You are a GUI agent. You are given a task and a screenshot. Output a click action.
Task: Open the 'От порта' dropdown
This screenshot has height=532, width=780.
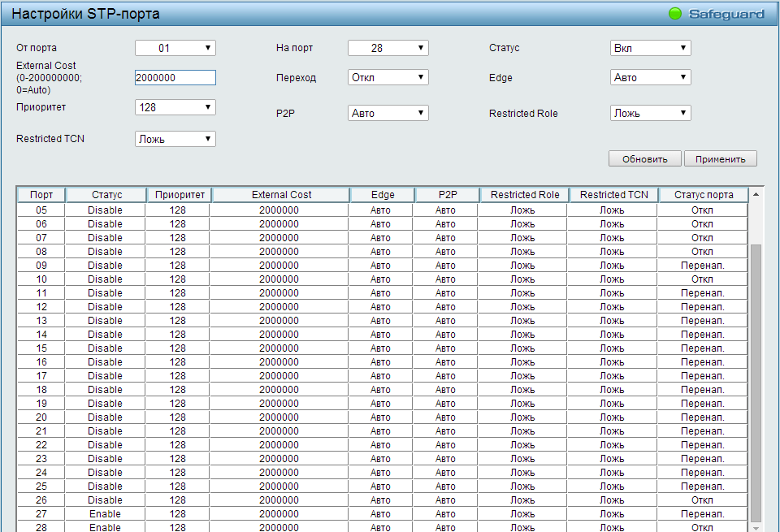[175, 48]
